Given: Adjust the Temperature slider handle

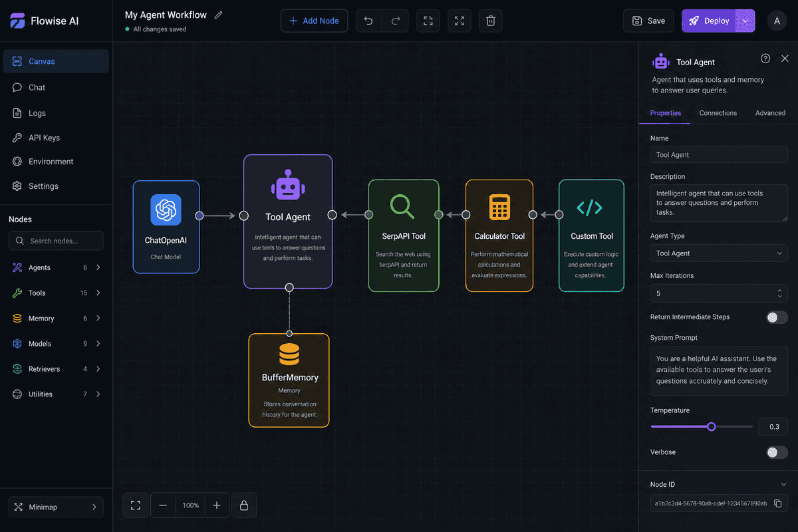Looking at the screenshot, I should (x=712, y=426).
